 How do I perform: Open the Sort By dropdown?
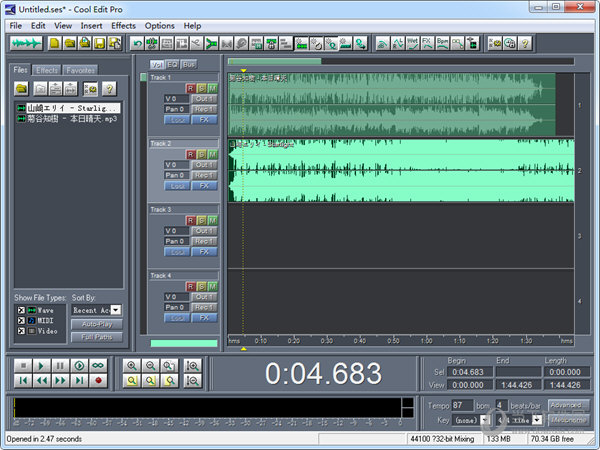tap(116, 310)
